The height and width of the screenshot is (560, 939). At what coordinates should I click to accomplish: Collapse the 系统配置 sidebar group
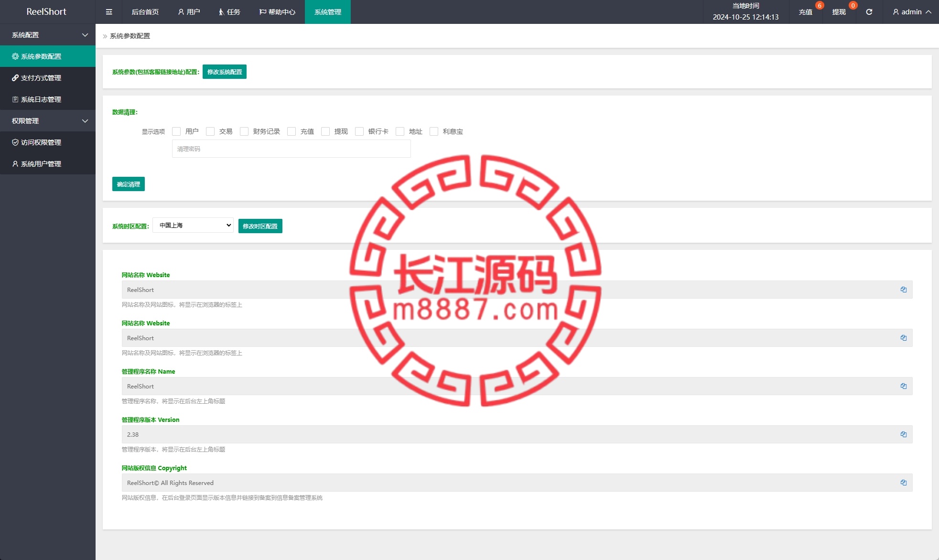point(48,35)
